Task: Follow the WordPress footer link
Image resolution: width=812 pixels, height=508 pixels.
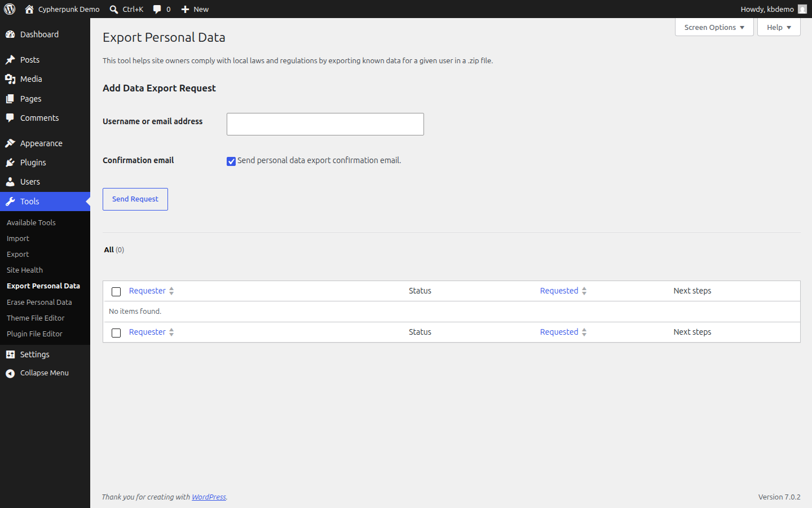Action: (x=209, y=497)
